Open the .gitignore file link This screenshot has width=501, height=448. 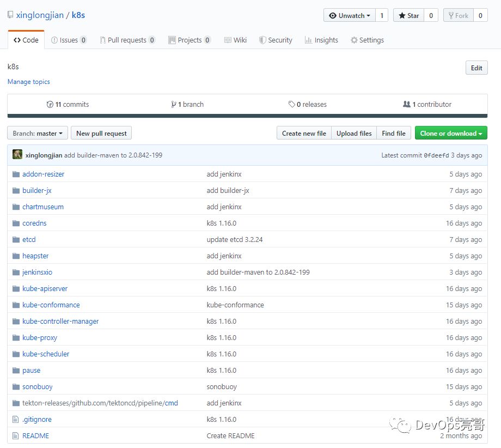coord(36,419)
